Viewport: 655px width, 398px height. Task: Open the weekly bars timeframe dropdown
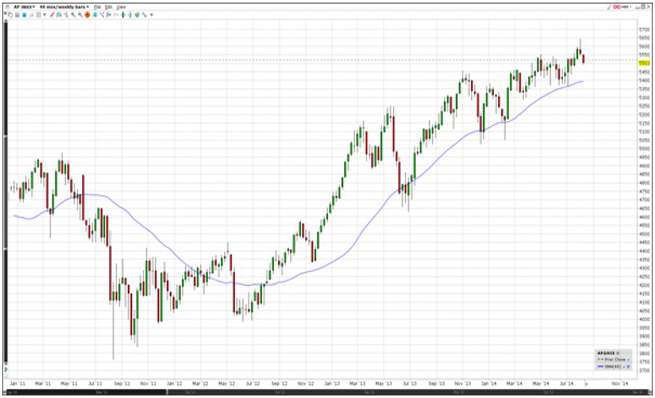pyautogui.click(x=64, y=7)
